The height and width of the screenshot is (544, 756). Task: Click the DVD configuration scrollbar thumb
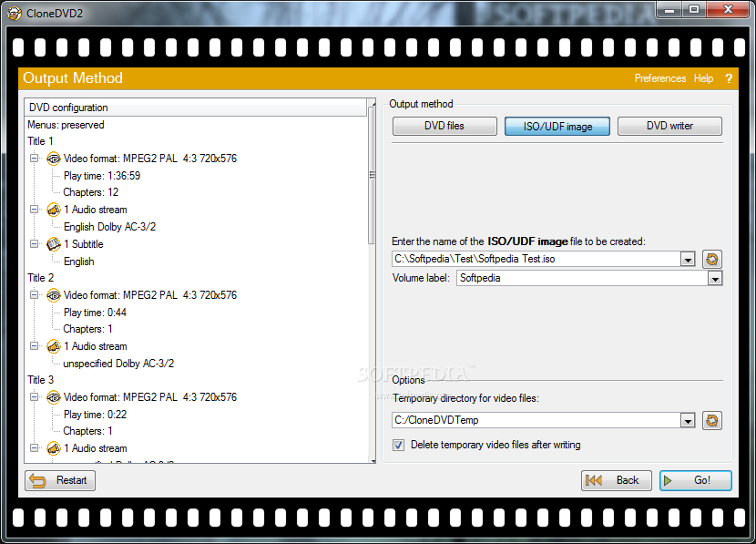pos(372,175)
